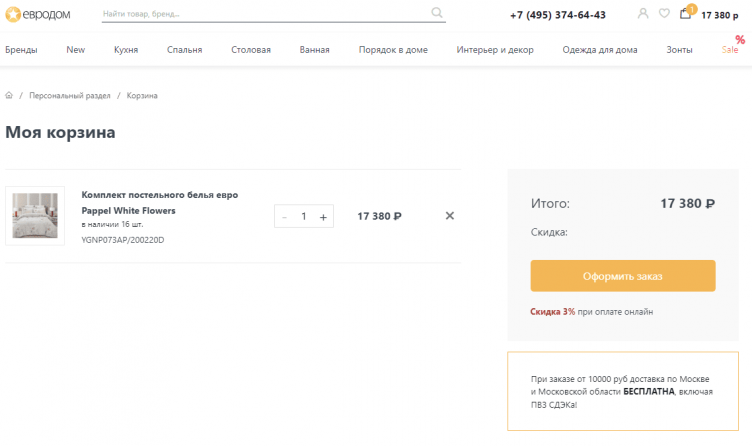Click the item price 17 380 ₽

(x=379, y=216)
